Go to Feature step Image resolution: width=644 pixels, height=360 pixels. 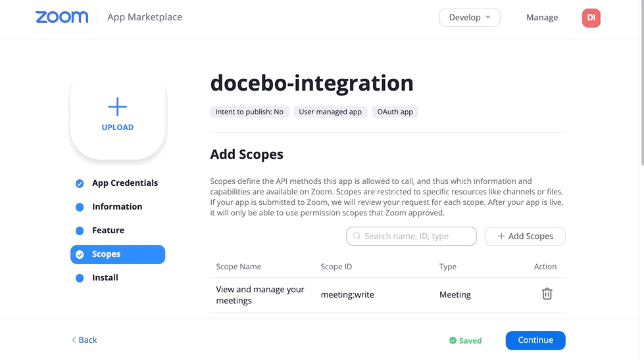pos(108,231)
